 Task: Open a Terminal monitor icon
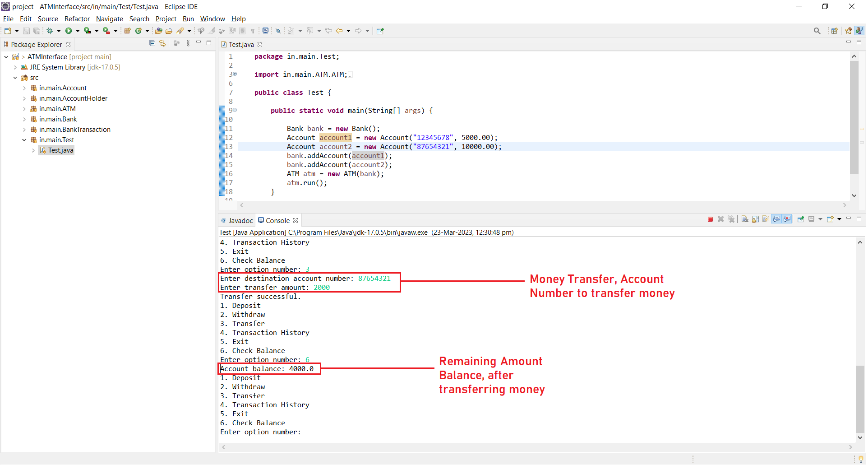[266, 31]
